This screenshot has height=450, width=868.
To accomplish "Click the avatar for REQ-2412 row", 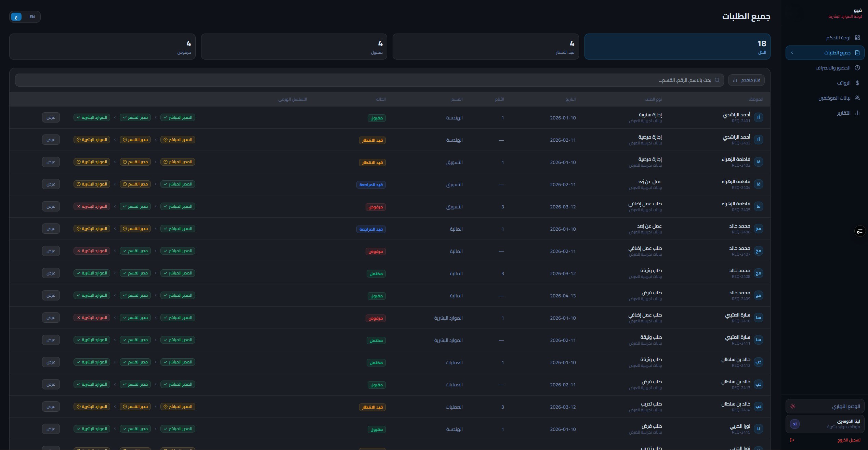I will [x=759, y=362].
